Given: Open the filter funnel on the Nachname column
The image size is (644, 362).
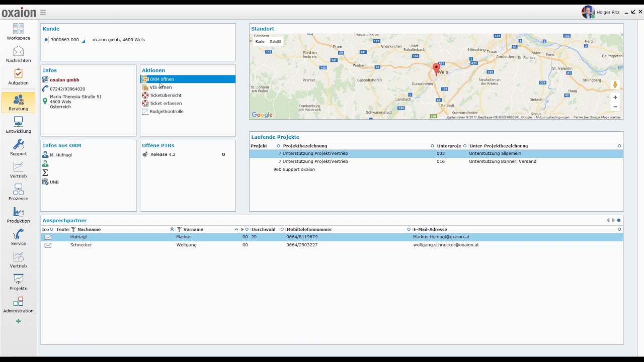Looking at the screenshot, I should pos(73,229).
